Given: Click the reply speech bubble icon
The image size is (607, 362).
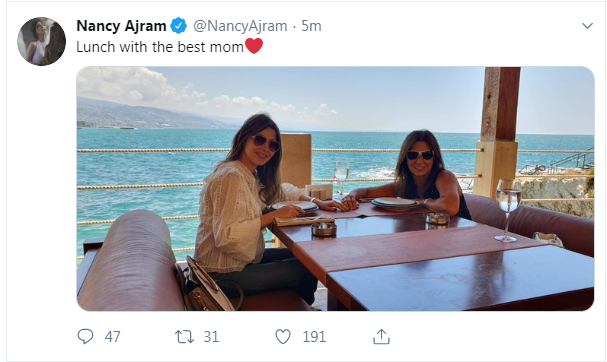Looking at the screenshot, I should tap(85, 336).
